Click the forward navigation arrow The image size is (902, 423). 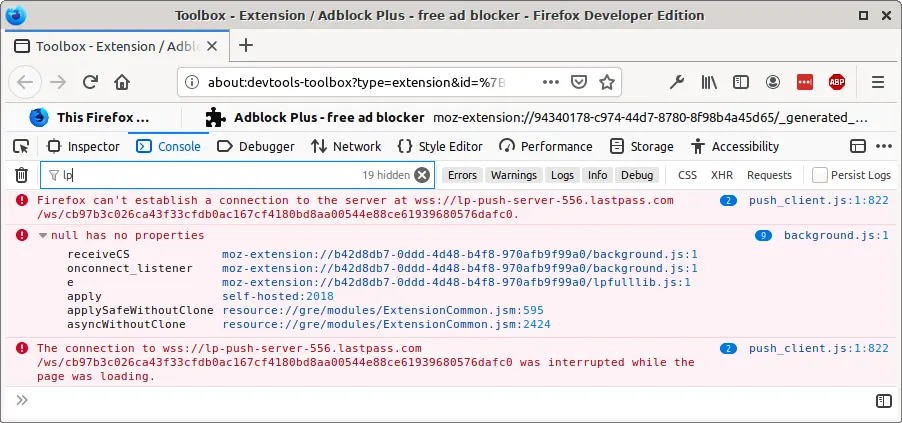pyautogui.click(x=58, y=82)
